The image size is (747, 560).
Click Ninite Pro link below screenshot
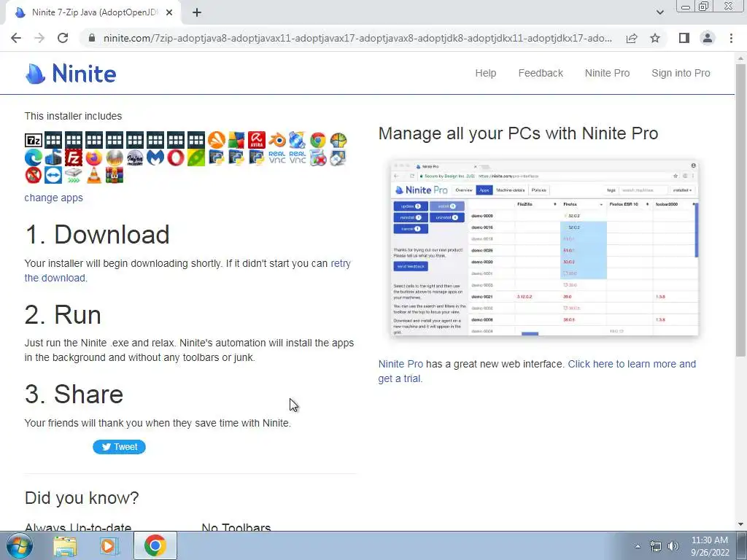pyautogui.click(x=400, y=364)
